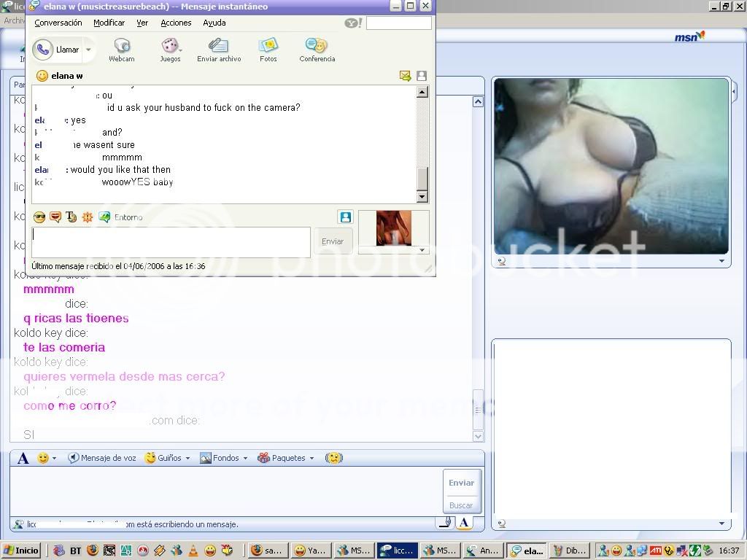747x560 pixels.
Task: Open the Conversación menu
Action: (x=58, y=23)
